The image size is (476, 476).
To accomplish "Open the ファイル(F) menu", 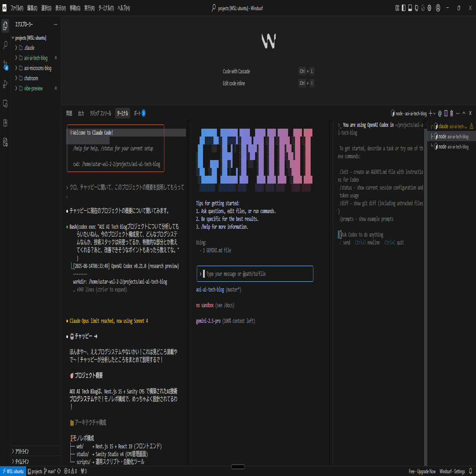I will coord(17,8).
